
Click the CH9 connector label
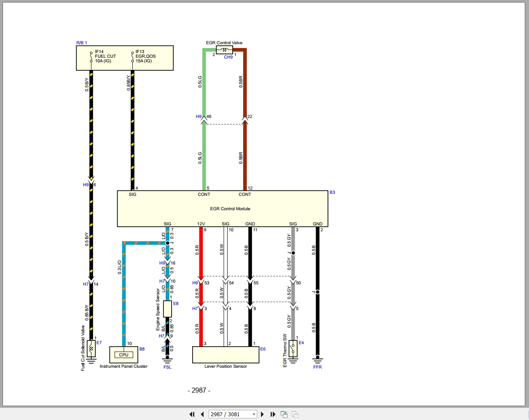[228, 57]
